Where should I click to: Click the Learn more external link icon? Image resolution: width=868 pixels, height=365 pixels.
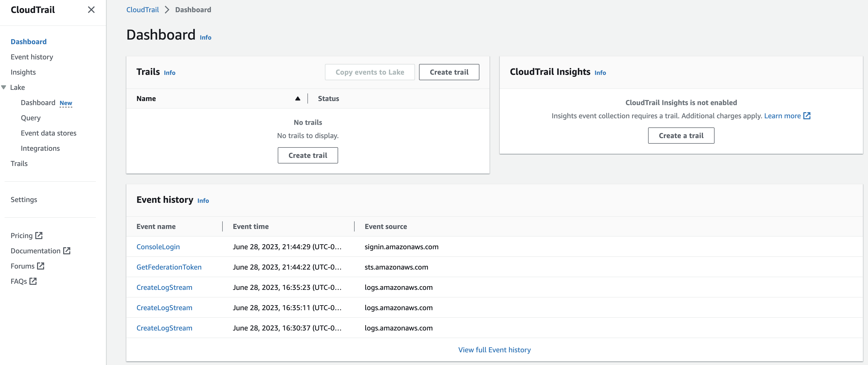coord(807,116)
